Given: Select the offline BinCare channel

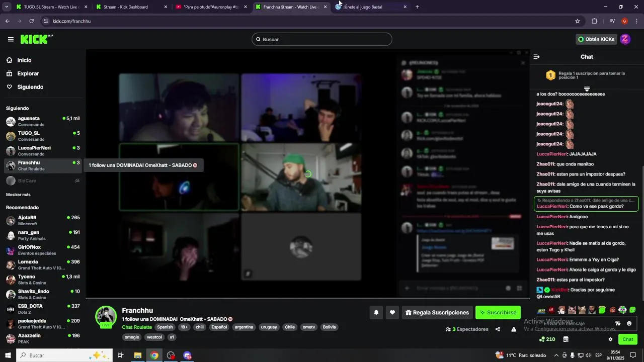Looking at the screenshot, I should tap(43, 180).
